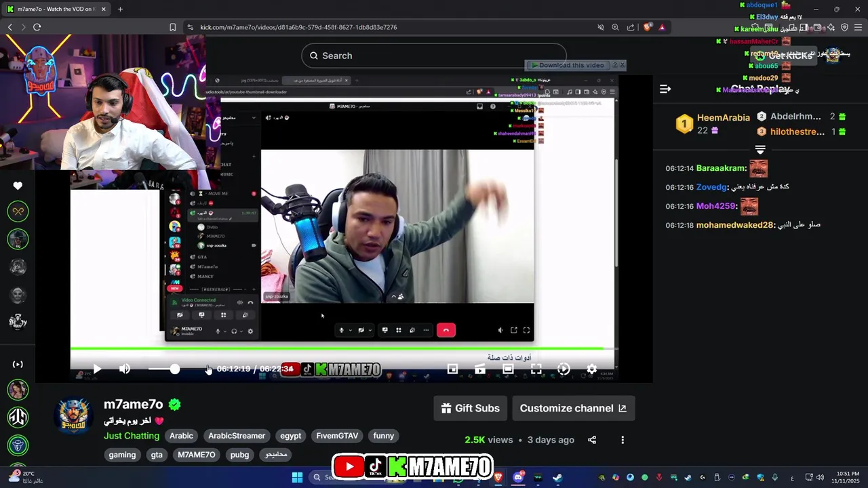Screen dimensions: 868x488
Task: Collapse the Chat Replay panel
Action: click(x=665, y=89)
